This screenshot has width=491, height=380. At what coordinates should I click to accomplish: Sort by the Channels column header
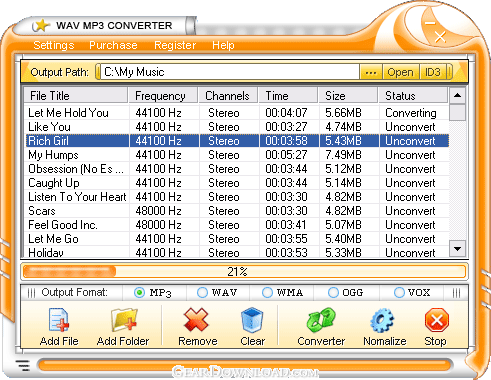coord(228,96)
